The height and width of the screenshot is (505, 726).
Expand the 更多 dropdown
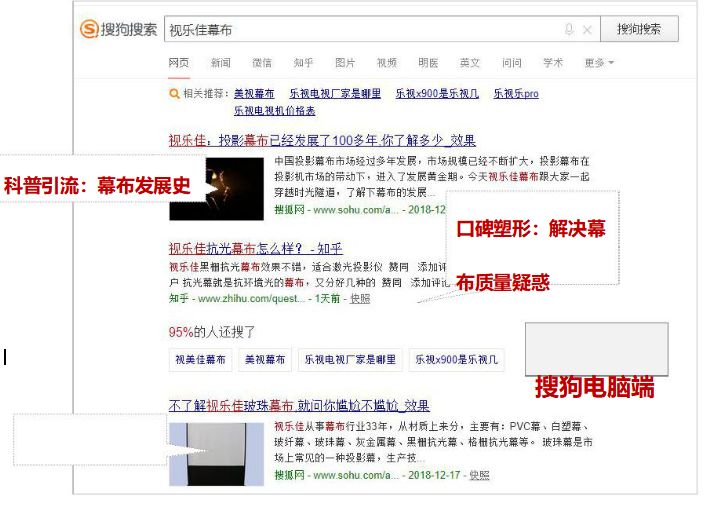(599, 62)
